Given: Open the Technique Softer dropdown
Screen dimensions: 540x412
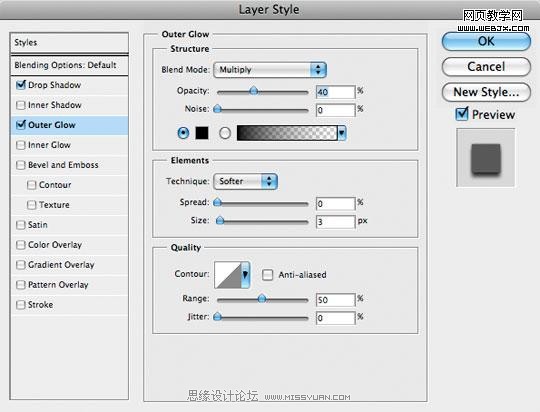Looking at the screenshot, I should tap(246, 181).
